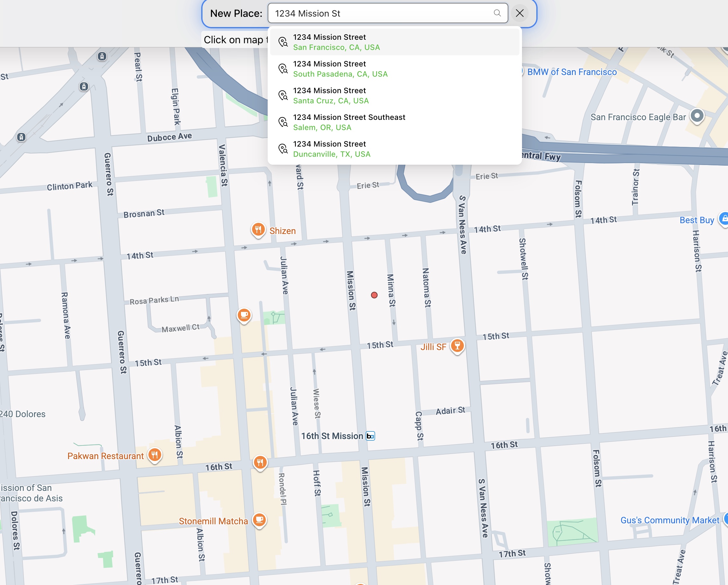This screenshot has width=728, height=585.
Task: Click the 16th St Mission BART icon
Action: [370, 436]
